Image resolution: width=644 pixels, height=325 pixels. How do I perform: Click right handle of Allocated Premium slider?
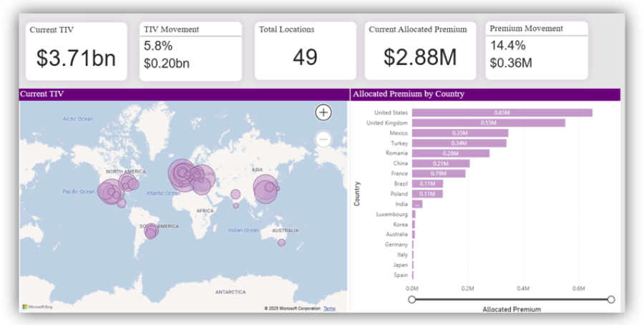[x=611, y=299]
